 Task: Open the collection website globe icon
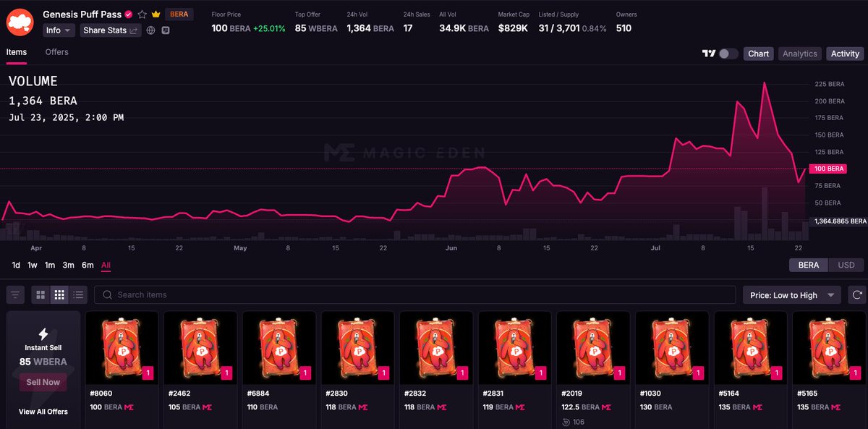(x=150, y=30)
